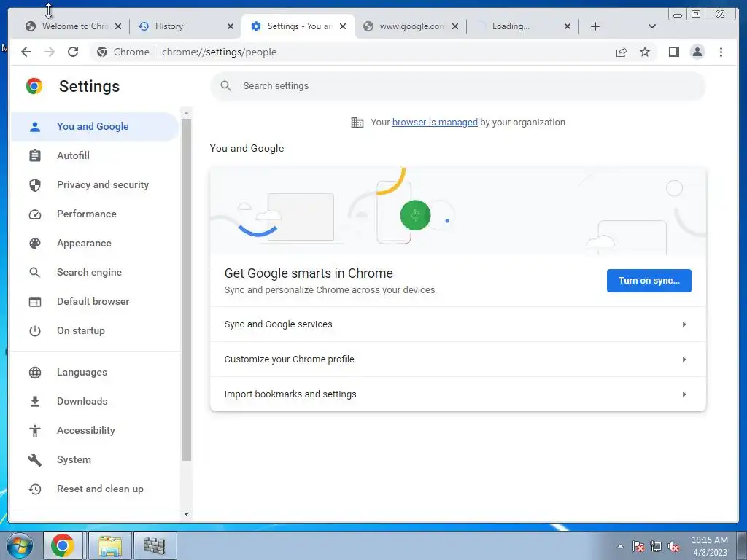Click sidebar scrollbar up arrow

coord(186,113)
